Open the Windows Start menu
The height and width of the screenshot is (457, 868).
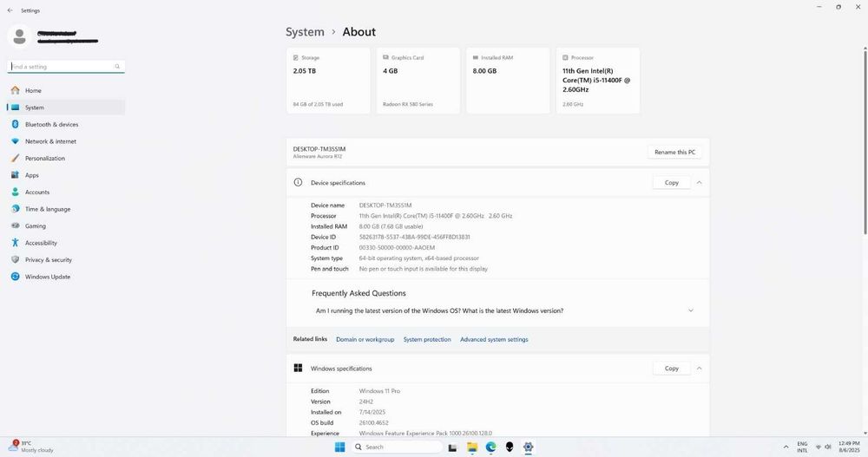point(340,447)
